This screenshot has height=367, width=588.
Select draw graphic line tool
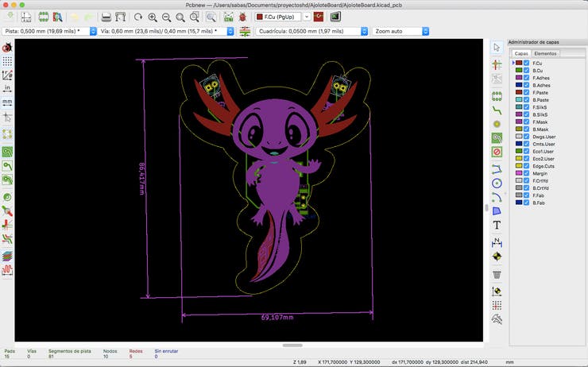coord(497,169)
